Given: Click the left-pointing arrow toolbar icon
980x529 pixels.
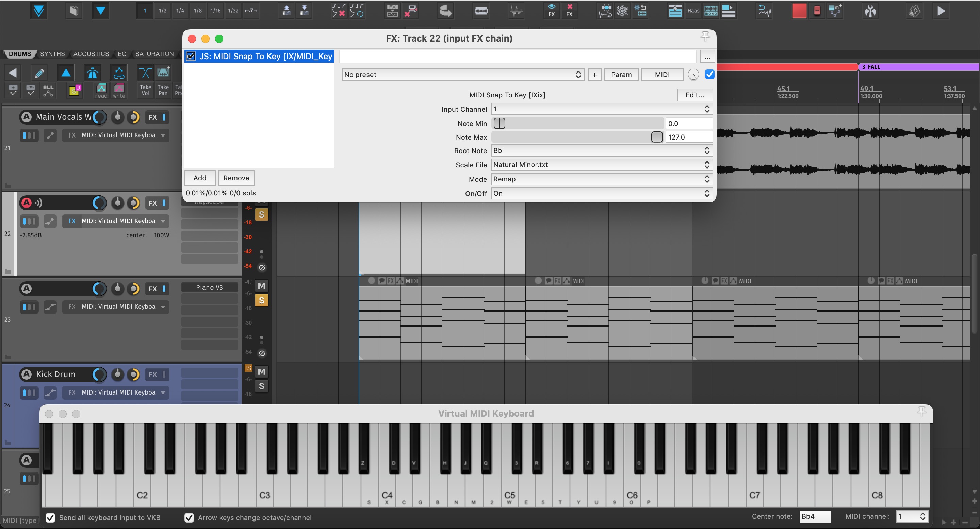Looking at the screenshot, I should 13,73.
